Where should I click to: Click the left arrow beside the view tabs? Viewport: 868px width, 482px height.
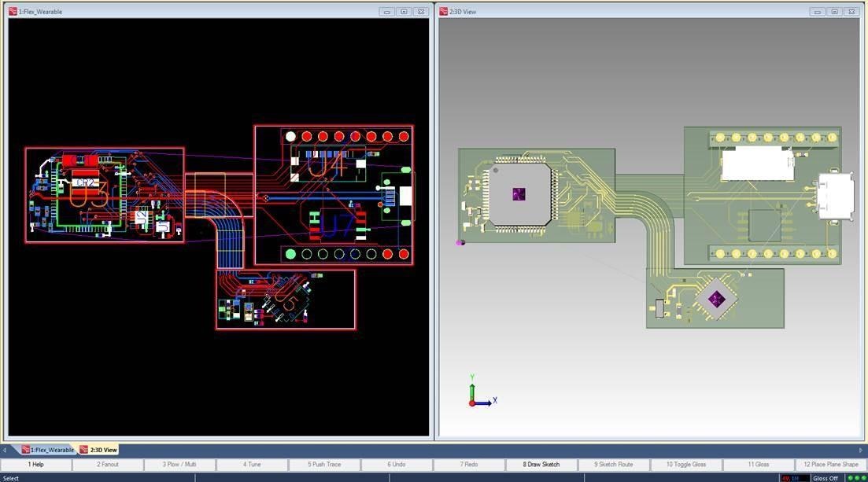click(x=4, y=449)
